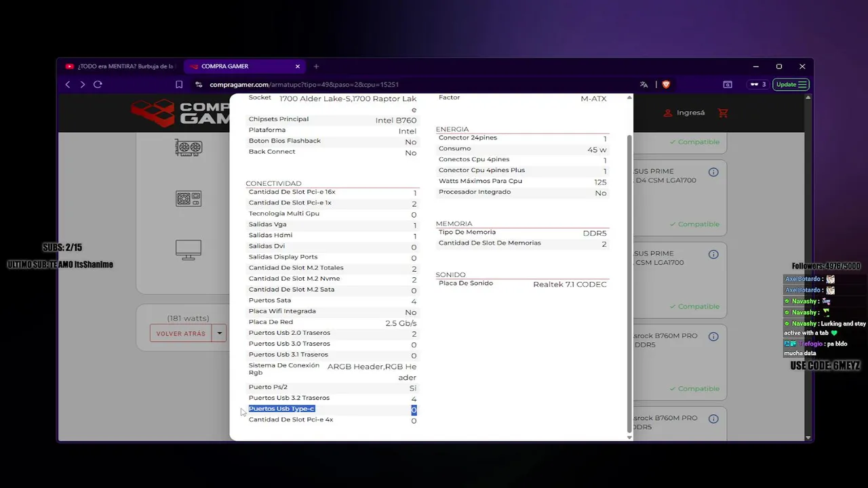Click the Ingresá login link

[x=684, y=113]
